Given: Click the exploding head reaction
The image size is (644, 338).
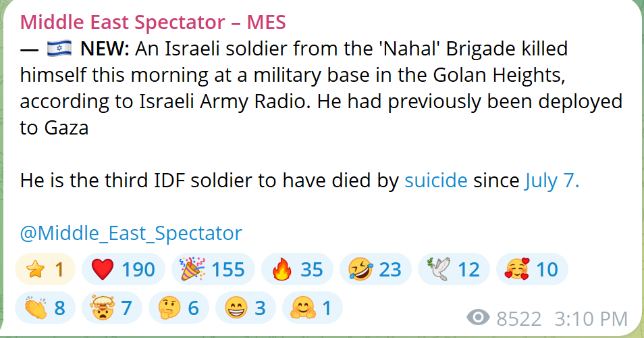Looking at the screenshot, I should 111,308.
